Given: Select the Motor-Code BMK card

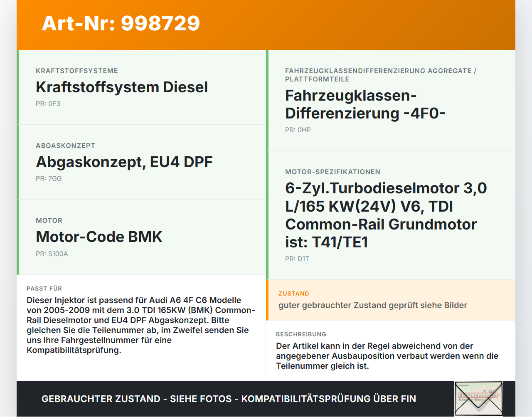Looking at the screenshot, I should pyautogui.click(x=141, y=236).
